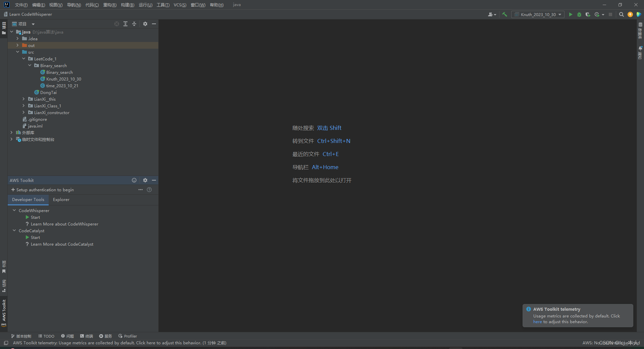Toggle Bookmarks tool window on left stripe
Image resolution: width=644 pixels, height=349 pixels.
click(x=4, y=267)
